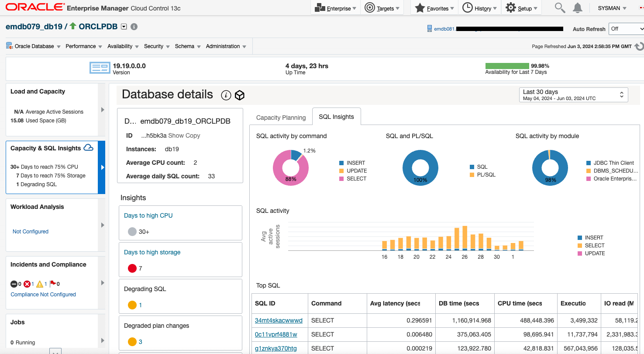Click Show next to the database ID

click(176, 135)
